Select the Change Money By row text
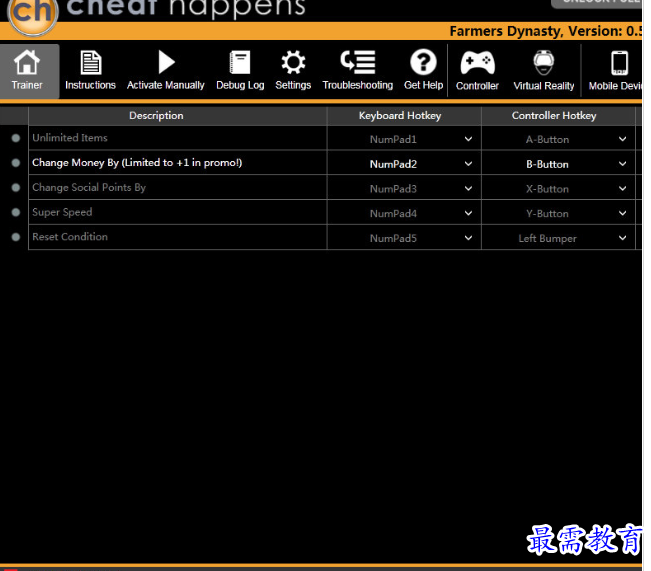Viewport: 651px width, 571px height. coord(137,163)
